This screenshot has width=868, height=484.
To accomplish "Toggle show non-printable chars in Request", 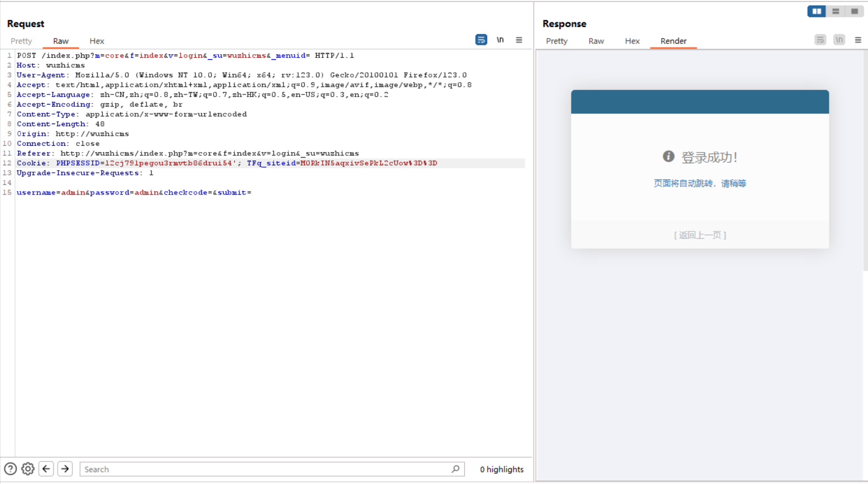I will pyautogui.click(x=500, y=40).
